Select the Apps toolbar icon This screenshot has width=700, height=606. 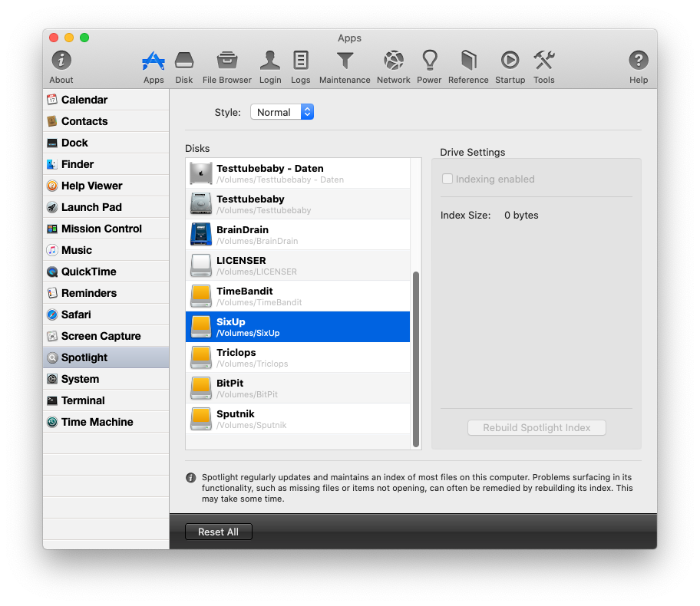[x=154, y=67]
